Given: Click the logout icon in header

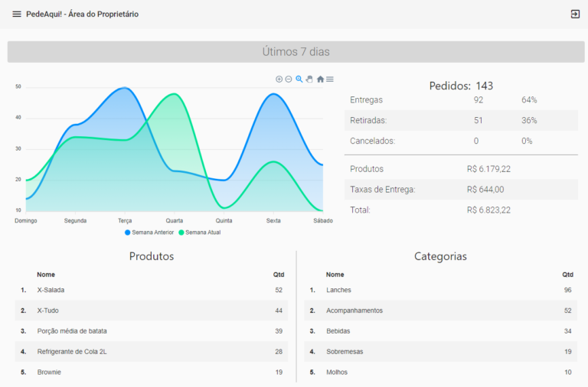Looking at the screenshot, I should (x=575, y=15).
